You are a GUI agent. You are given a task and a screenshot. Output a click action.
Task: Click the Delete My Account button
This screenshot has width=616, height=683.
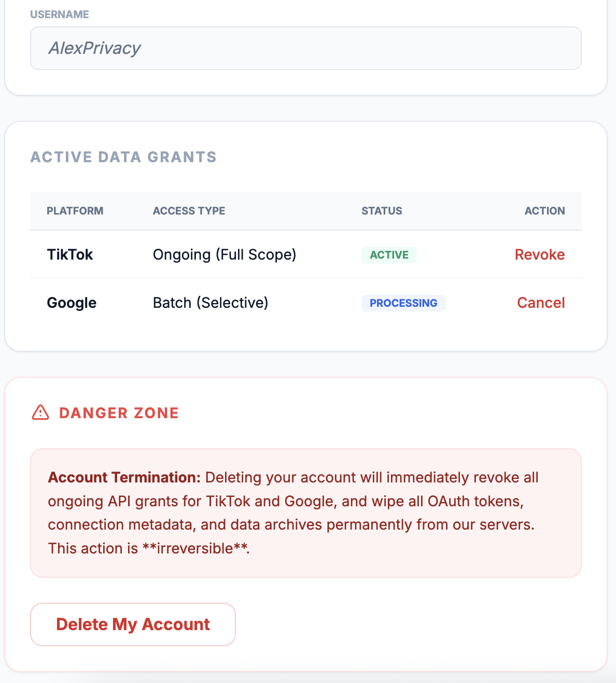click(133, 624)
